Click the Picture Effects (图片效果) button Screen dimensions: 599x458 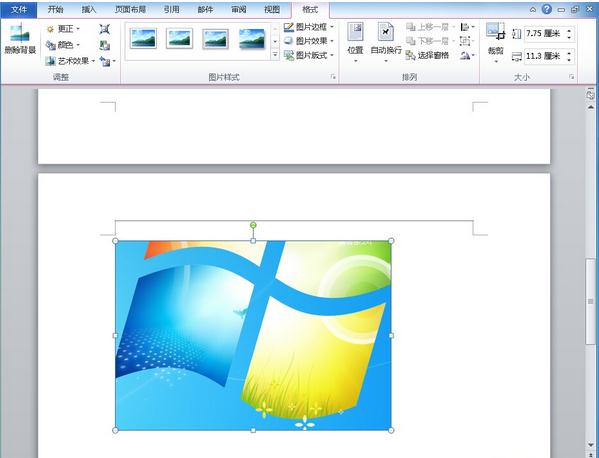tap(309, 41)
